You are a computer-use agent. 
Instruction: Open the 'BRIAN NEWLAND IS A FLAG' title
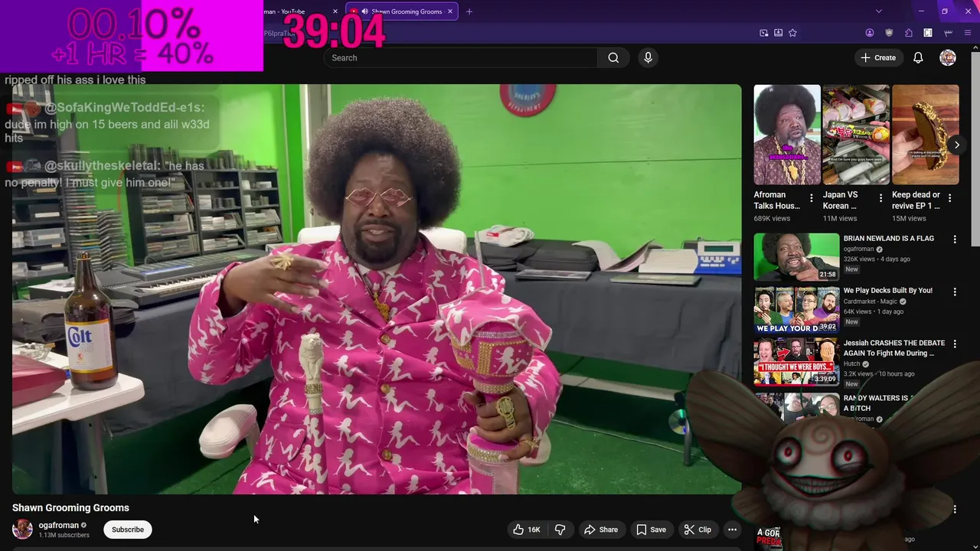[x=889, y=239]
